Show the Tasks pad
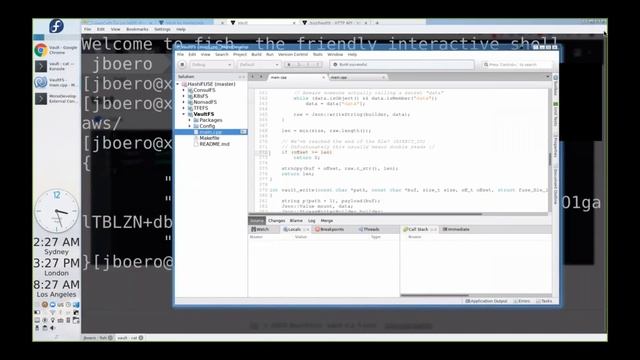 (x=544, y=301)
